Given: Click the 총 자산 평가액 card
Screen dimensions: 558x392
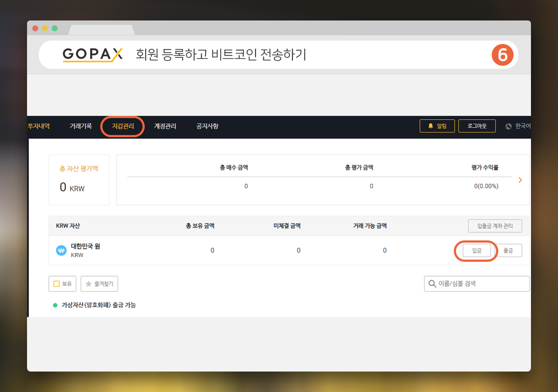Looking at the screenshot, I should click(x=79, y=179).
